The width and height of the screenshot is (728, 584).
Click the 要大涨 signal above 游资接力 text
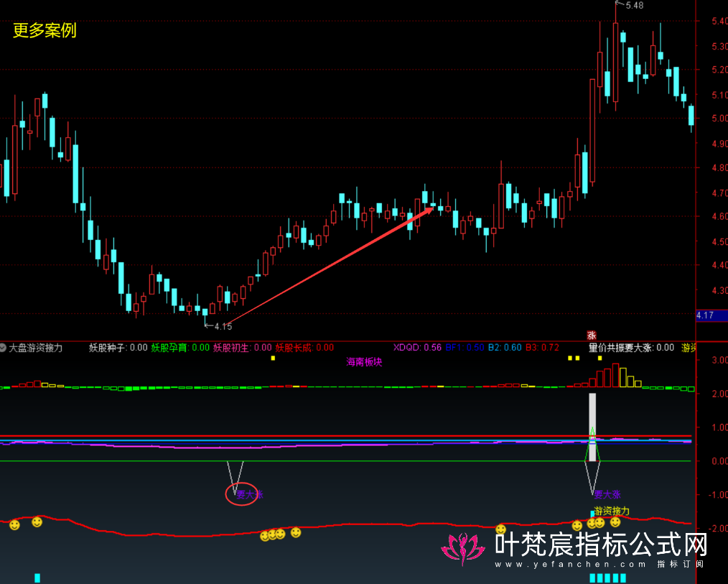pos(607,494)
